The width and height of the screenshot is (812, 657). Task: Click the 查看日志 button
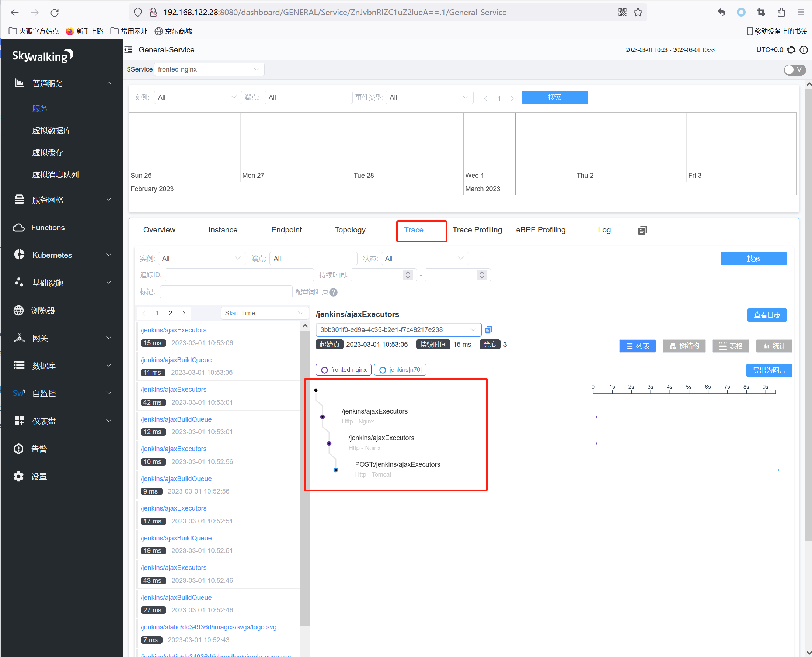click(x=766, y=315)
